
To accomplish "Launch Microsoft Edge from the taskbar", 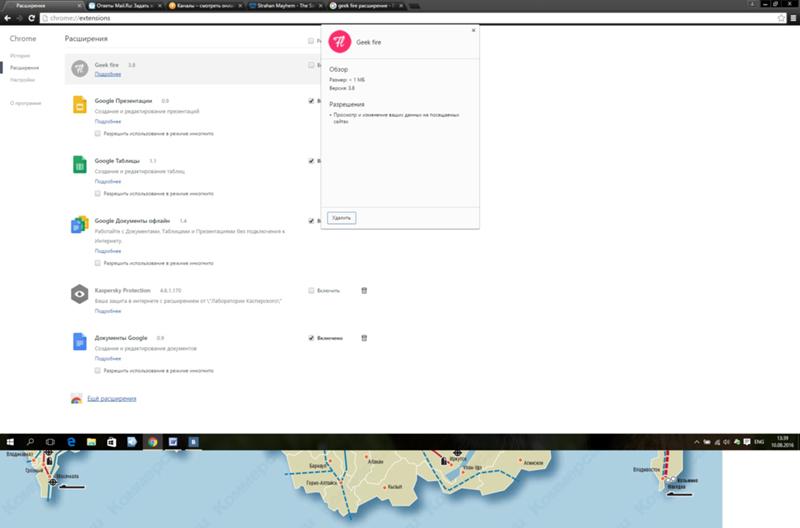I will (x=71, y=442).
